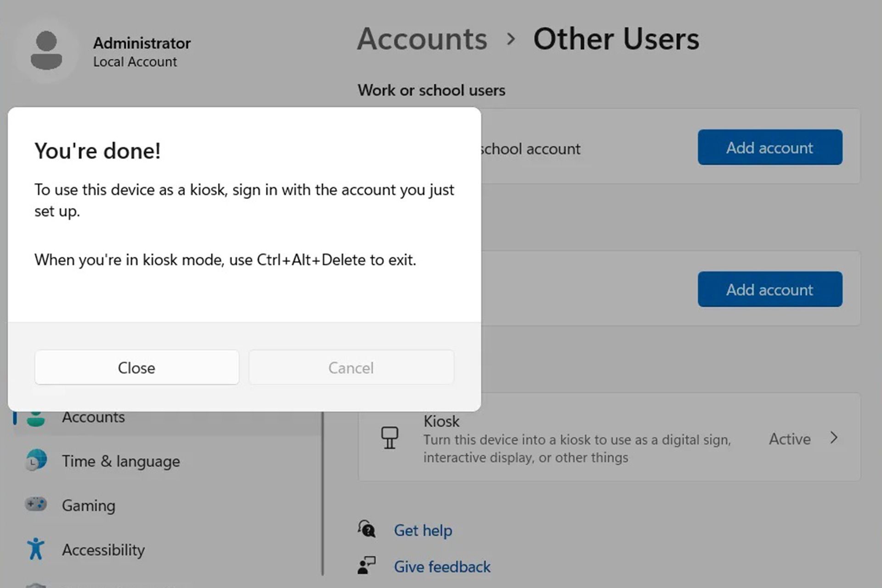Click the Close button in the dialog
The width and height of the screenshot is (882, 588).
(x=136, y=367)
